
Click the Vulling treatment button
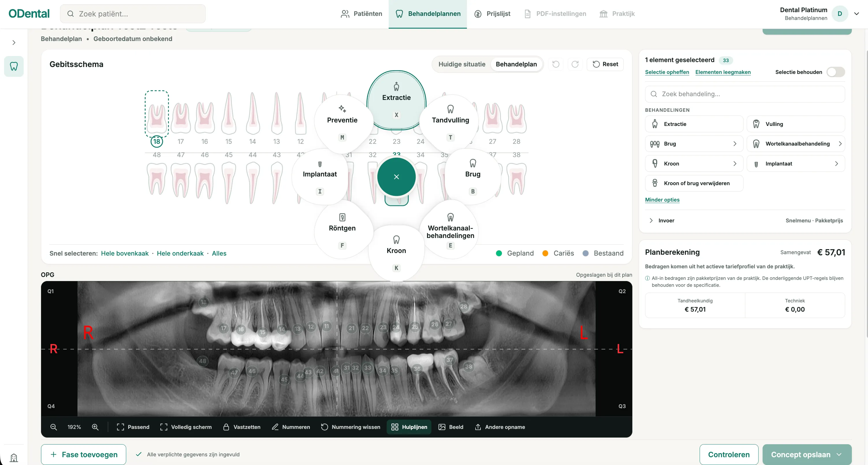(x=796, y=124)
